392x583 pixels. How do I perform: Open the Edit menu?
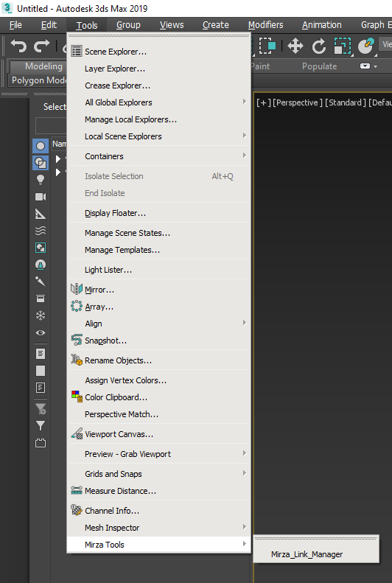coord(49,25)
